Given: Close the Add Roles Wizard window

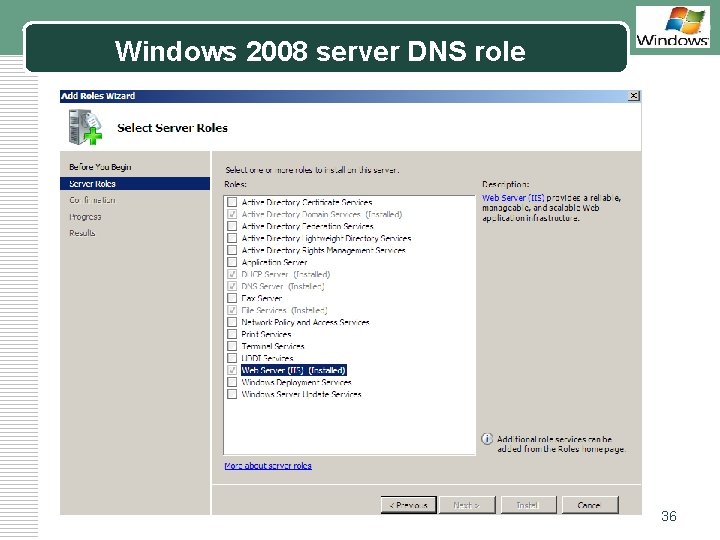Looking at the screenshot, I should pyautogui.click(x=634, y=96).
